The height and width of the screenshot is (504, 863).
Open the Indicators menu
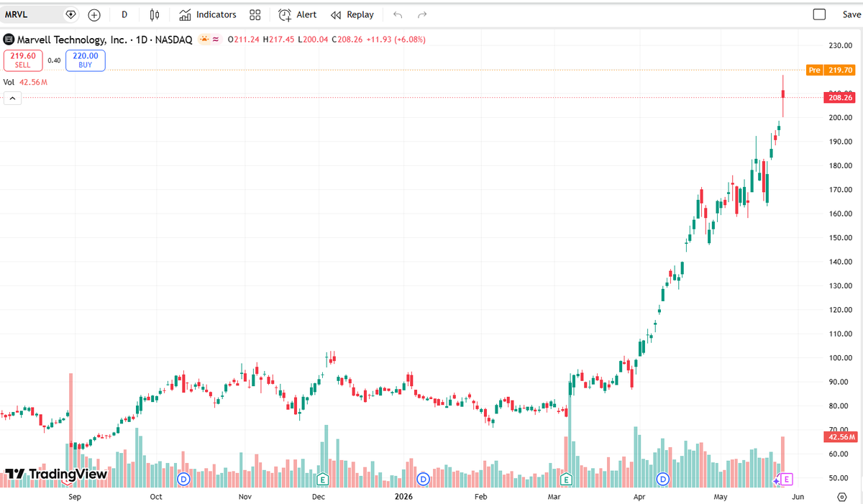tap(208, 14)
